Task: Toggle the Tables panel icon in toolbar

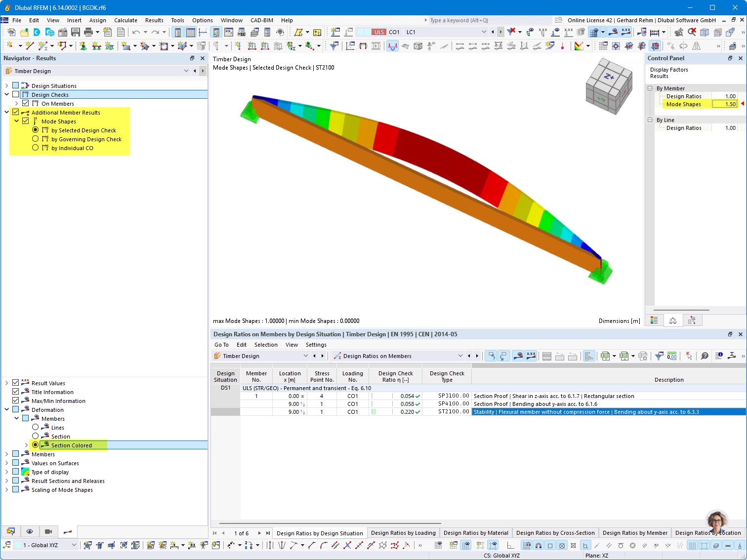Action: [x=190, y=32]
